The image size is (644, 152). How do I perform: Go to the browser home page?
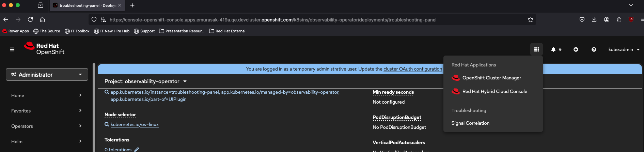click(42, 19)
